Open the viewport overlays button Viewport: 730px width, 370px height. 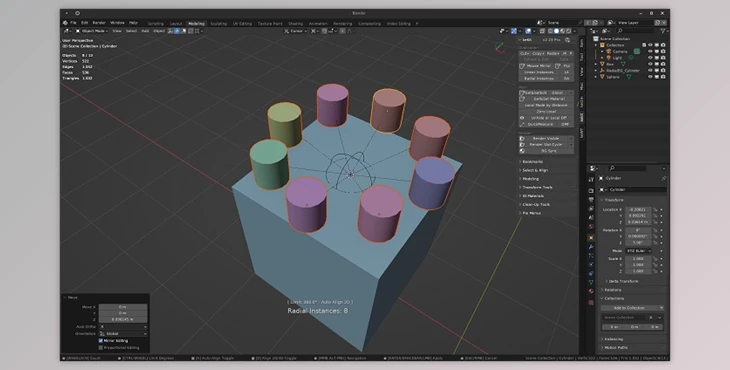pos(528,31)
